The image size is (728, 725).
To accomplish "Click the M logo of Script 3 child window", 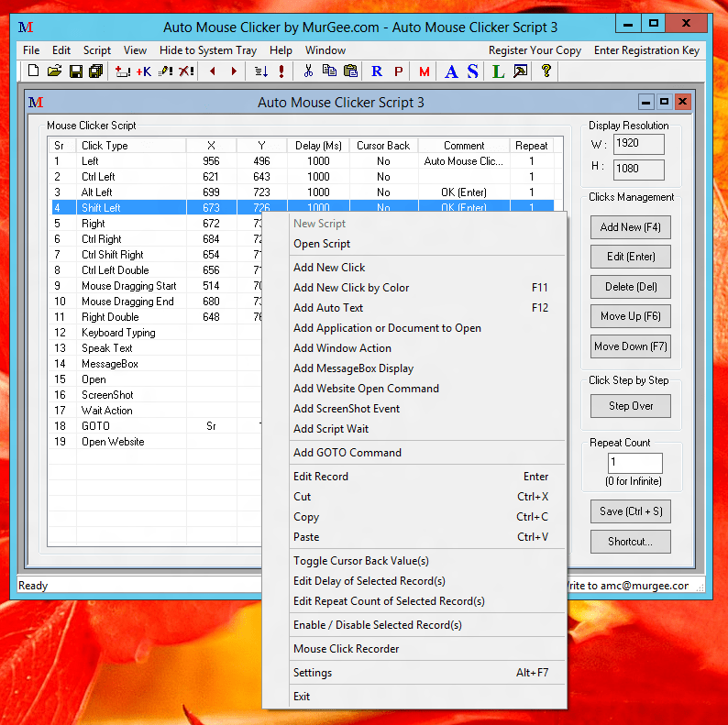I will (x=36, y=102).
